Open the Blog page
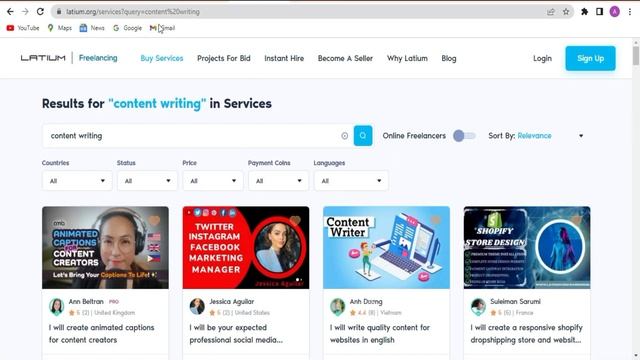This screenshot has height=360, width=640. (449, 58)
